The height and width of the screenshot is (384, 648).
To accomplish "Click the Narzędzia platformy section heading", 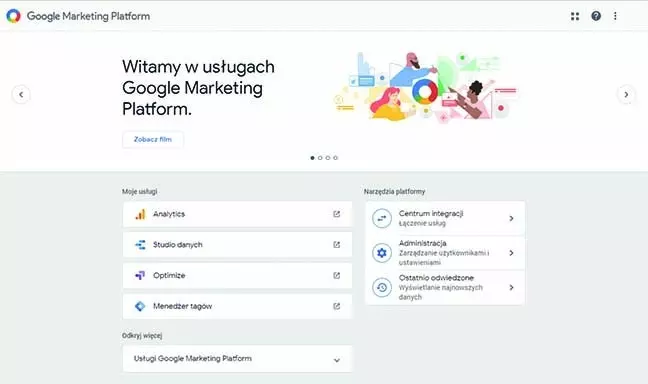I will (x=395, y=191).
